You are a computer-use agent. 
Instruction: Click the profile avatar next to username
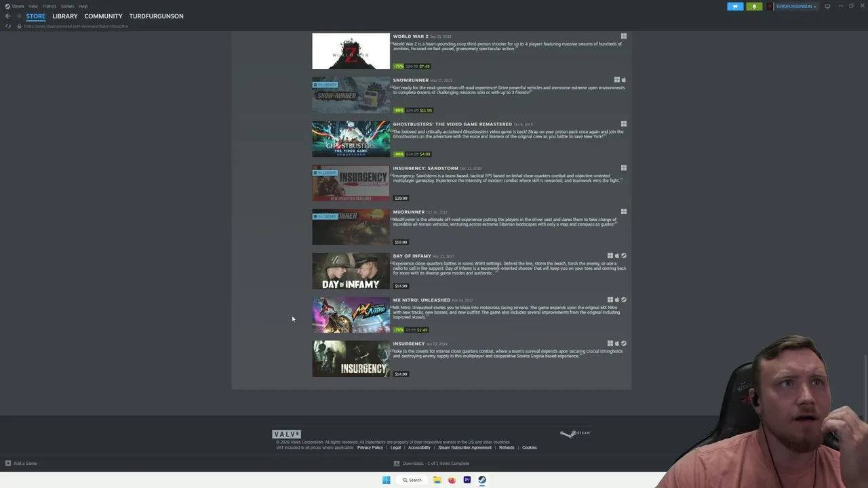point(770,6)
